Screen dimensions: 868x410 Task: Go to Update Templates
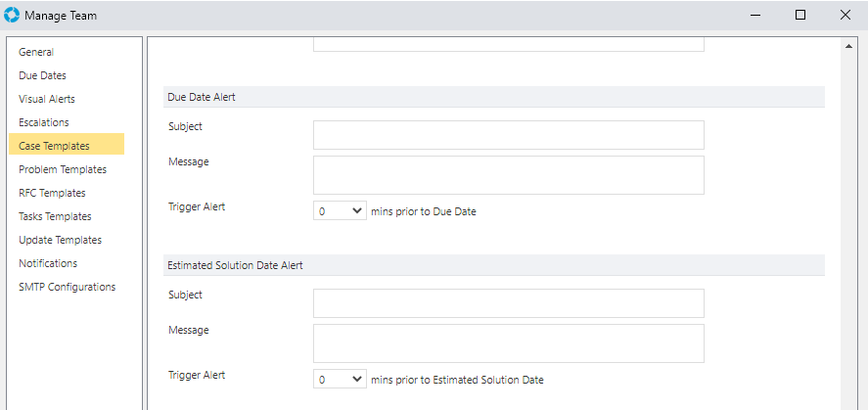60,240
